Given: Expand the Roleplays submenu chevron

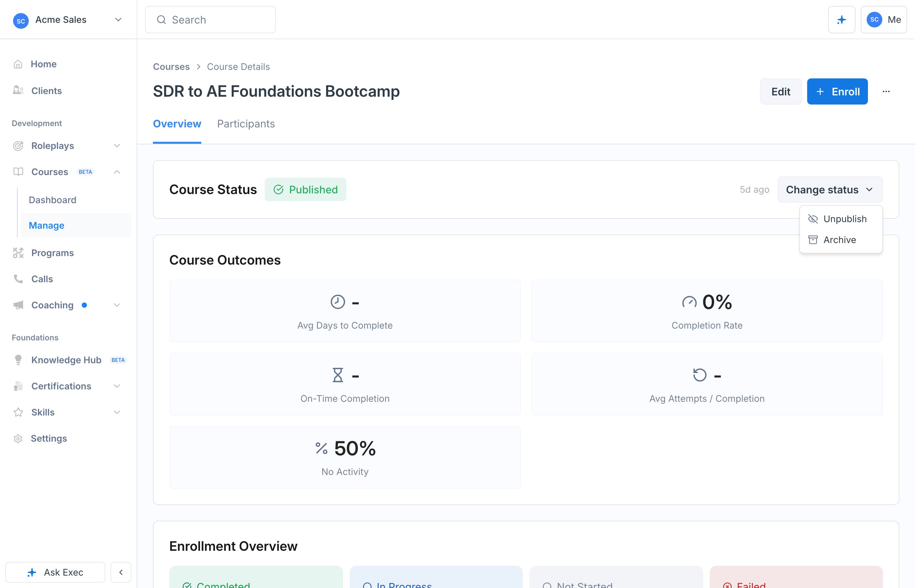Looking at the screenshot, I should (x=117, y=145).
